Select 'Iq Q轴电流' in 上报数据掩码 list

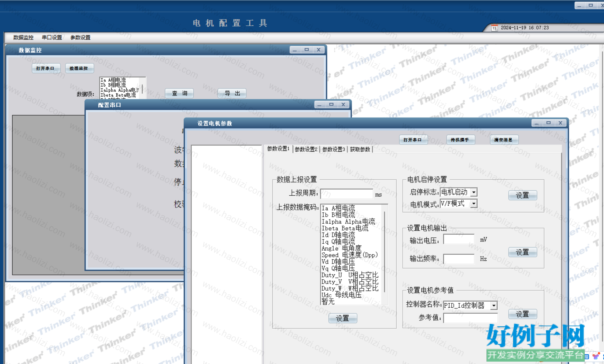click(338, 241)
